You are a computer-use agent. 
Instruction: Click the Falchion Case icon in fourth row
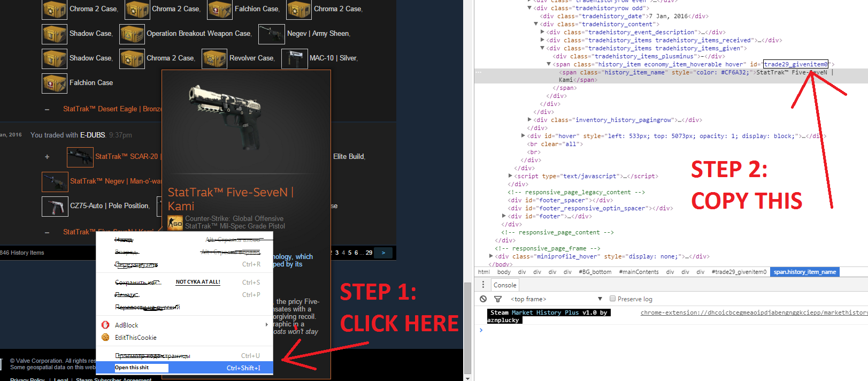[55, 83]
